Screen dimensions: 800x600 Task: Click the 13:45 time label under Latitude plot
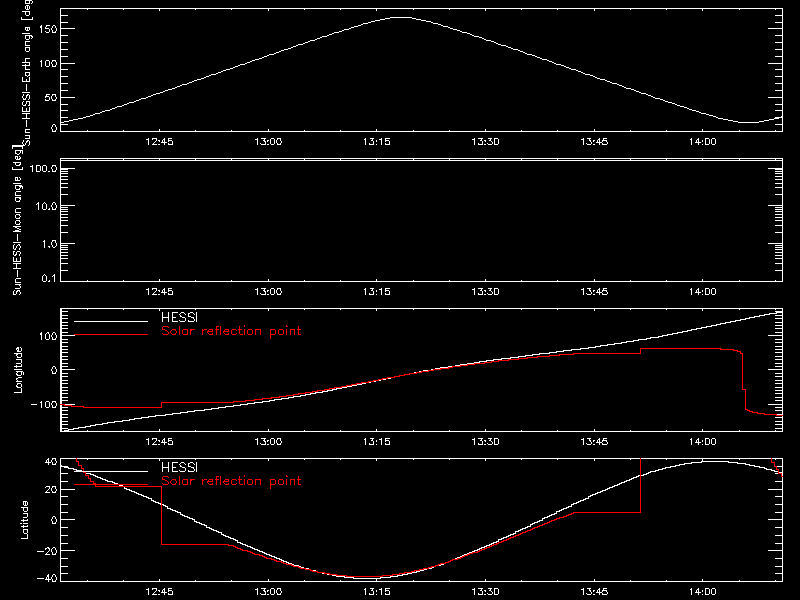tap(594, 592)
